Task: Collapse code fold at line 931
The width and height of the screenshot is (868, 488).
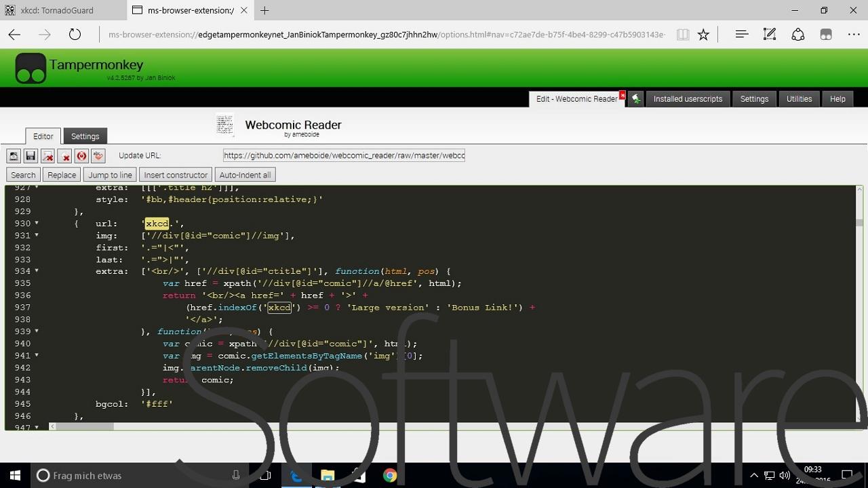Action: (37, 235)
